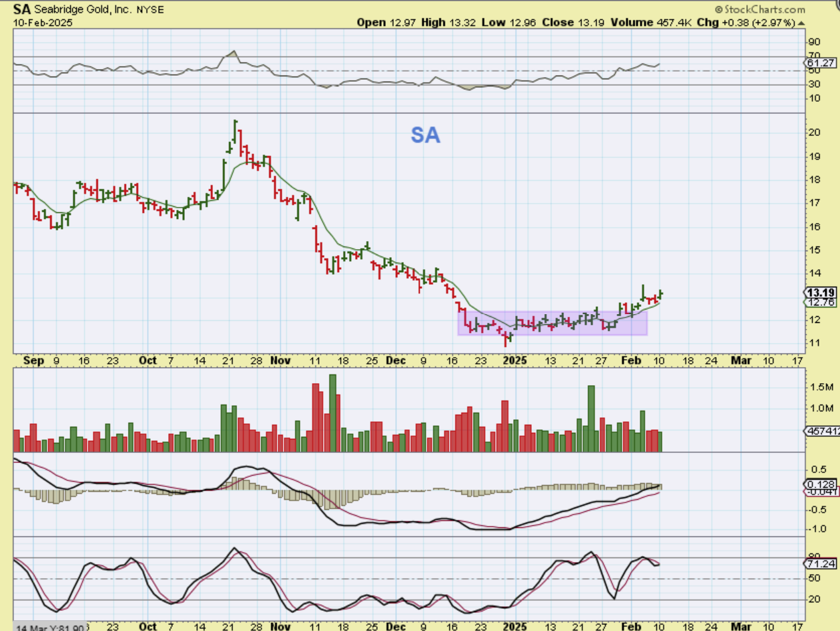The height and width of the screenshot is (631, 840).
Task: Click the 61.27 RSI value tag
Action: (x=821, y=63)
